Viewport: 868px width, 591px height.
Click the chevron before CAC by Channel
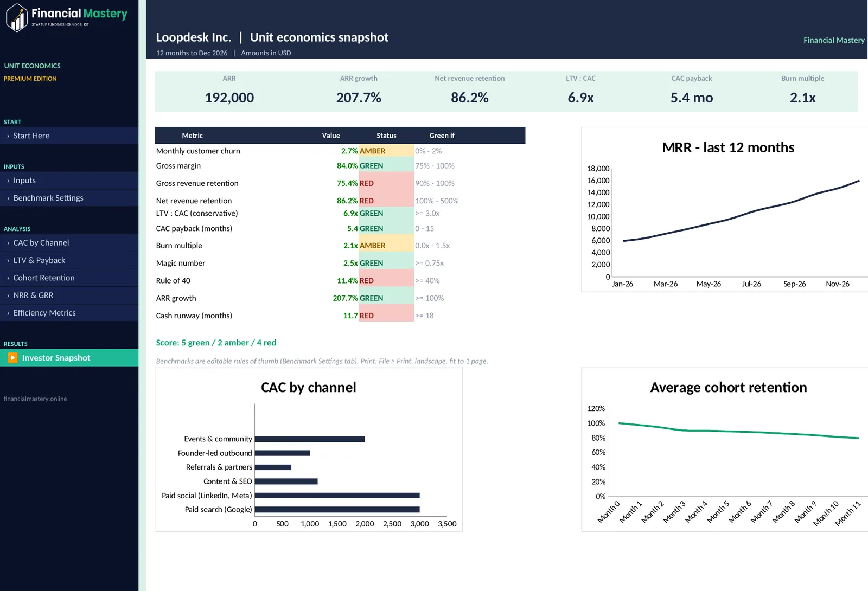coord(8,243)
